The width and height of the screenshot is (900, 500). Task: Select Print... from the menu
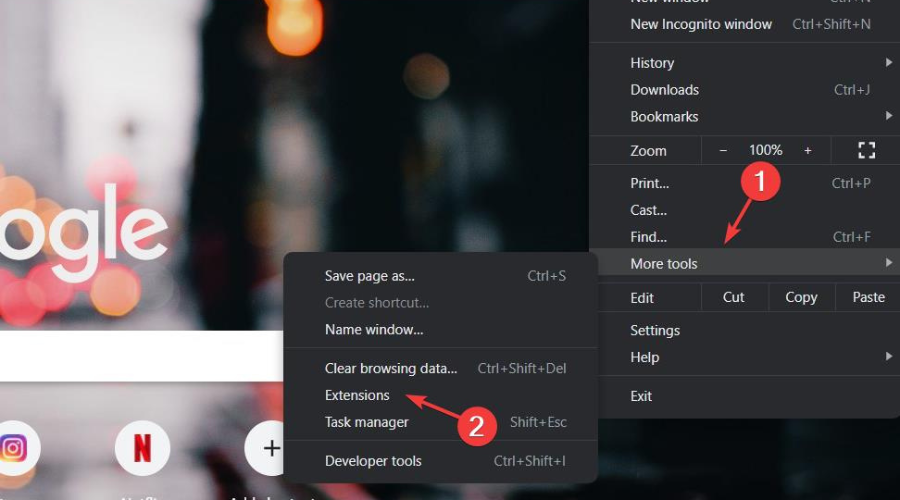pos(744,183)
